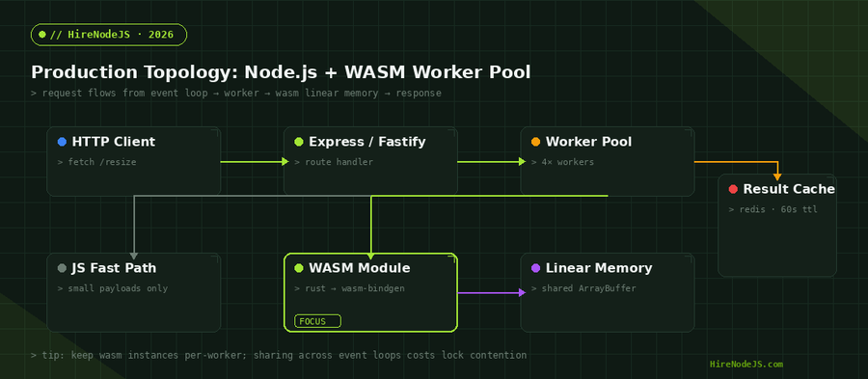Click the wasm instances tip line

[279, 355]
